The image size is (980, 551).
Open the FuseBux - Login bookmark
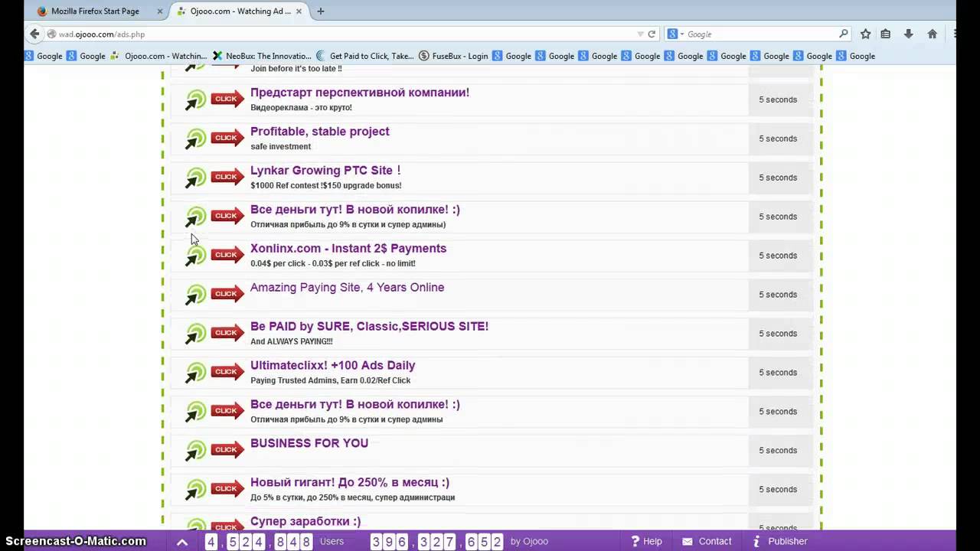click(453, 56)
